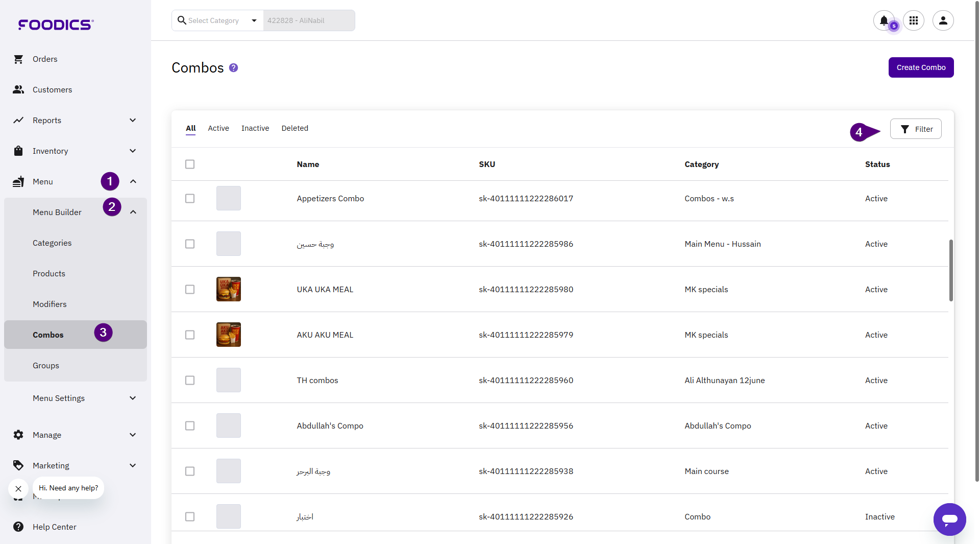
Task: Open the user profile icon
Action: (x=943, y=20)
